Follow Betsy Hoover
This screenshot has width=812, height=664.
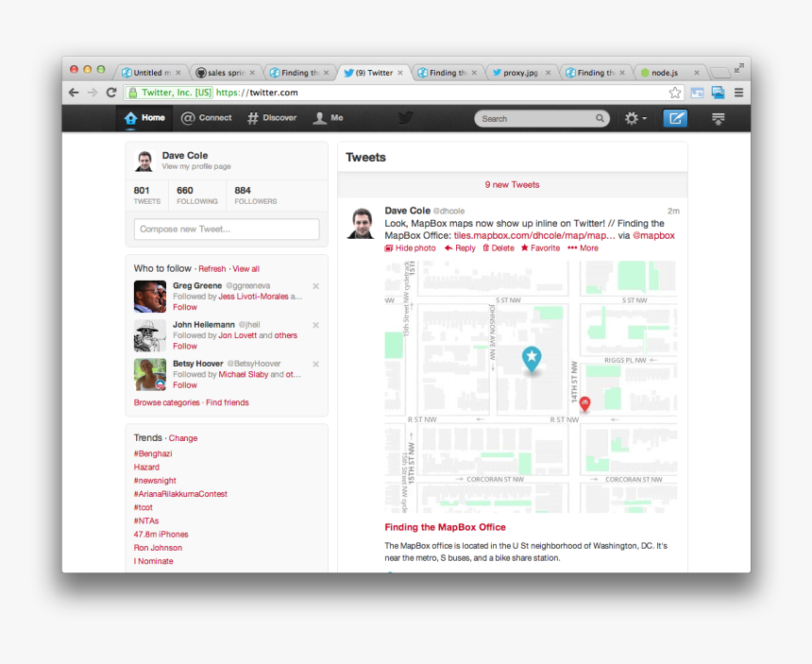tap(185, 384)
